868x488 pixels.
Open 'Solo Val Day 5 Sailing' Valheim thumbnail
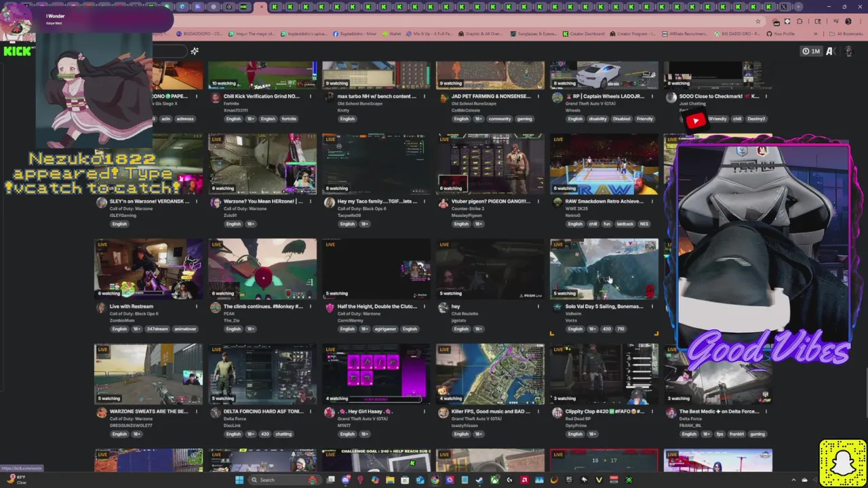(x=604, y=268)
